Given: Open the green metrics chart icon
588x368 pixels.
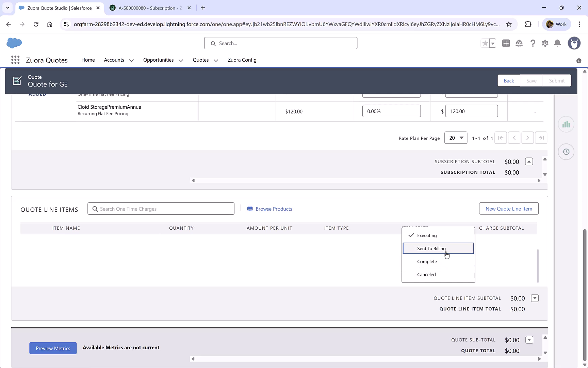Looking at the screenshot, I should pos(566,124).
